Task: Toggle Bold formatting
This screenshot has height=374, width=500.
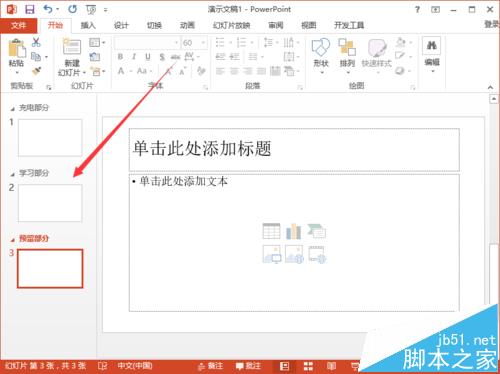Action: (120, 57)
